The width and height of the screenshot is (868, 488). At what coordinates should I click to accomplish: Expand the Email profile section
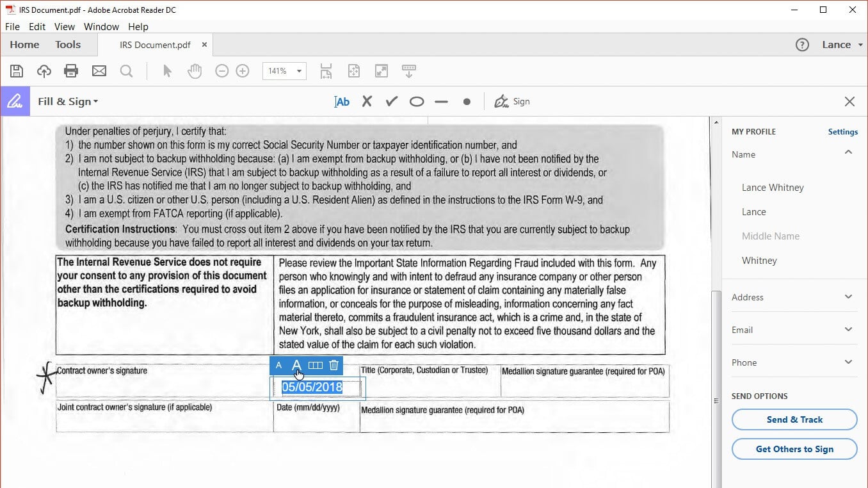pos(848,329)
